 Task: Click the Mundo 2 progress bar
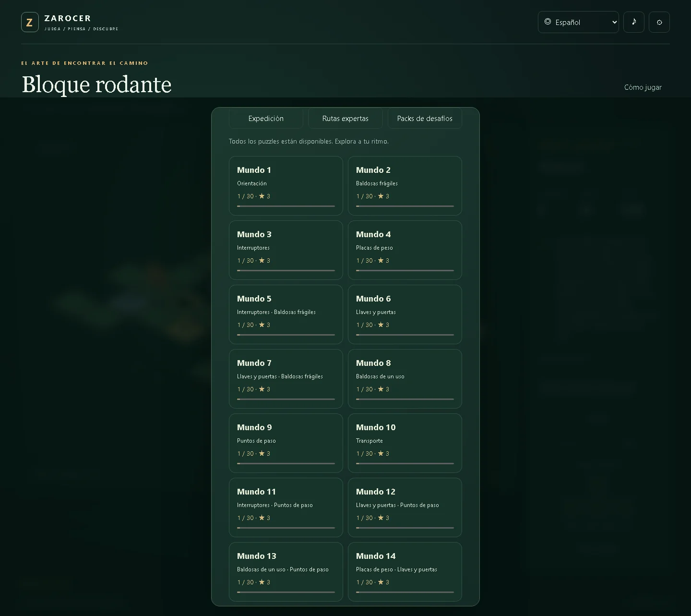[x=405, y=206]
